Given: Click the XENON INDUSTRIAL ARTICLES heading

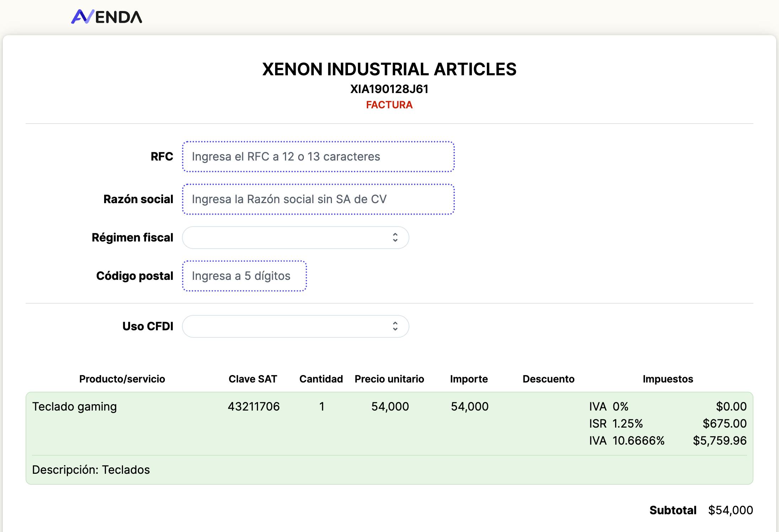Looking at the screenshot, I should coord(389,69).
